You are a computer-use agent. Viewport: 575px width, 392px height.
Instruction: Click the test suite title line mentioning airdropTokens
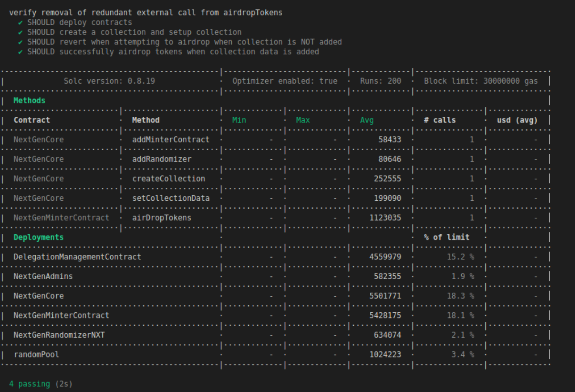pyautogui.click(x=146, y=13)
